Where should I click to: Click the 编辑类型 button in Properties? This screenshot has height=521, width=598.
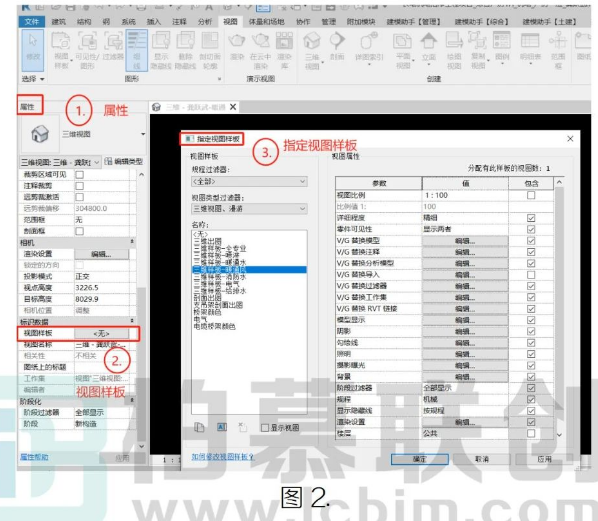pyautogui.click(x=124, y=162)
